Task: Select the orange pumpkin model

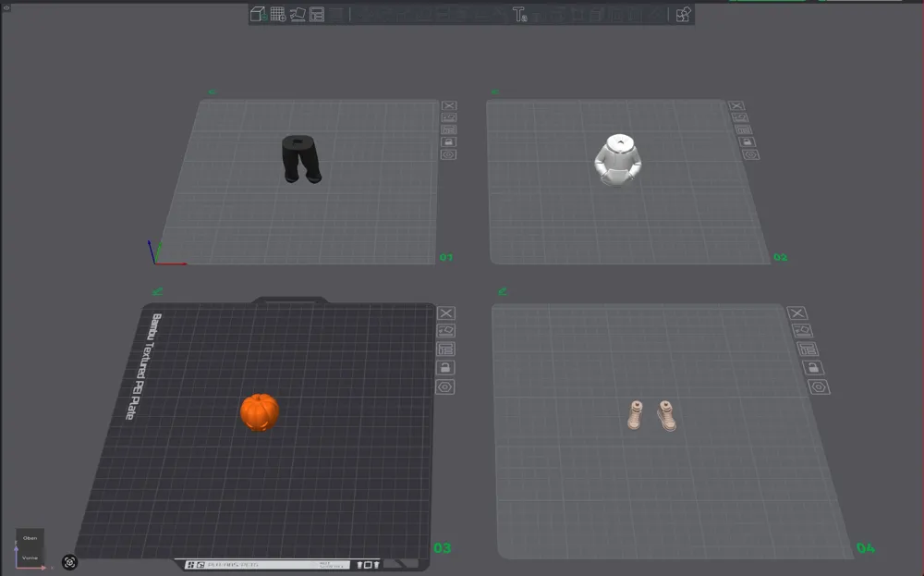Action: tap(260, 412)
